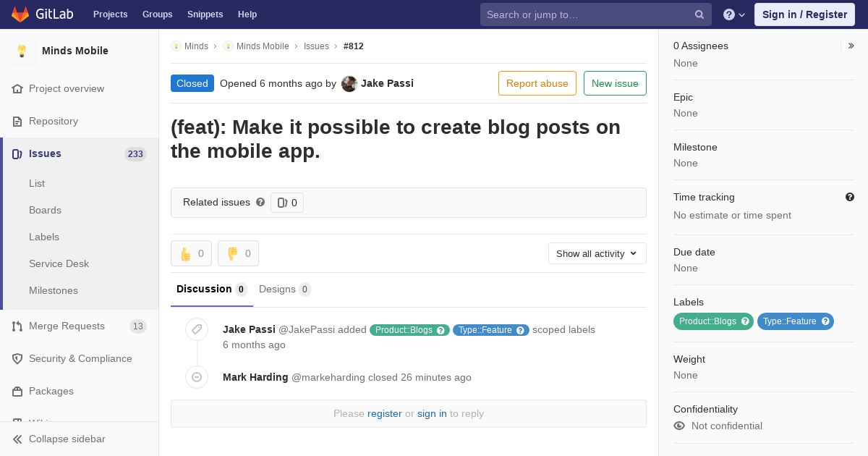This screenshot has width=868, height=456.
Task: Click the Merge Requests count badge 13
Action: click(x=138, y=326)
